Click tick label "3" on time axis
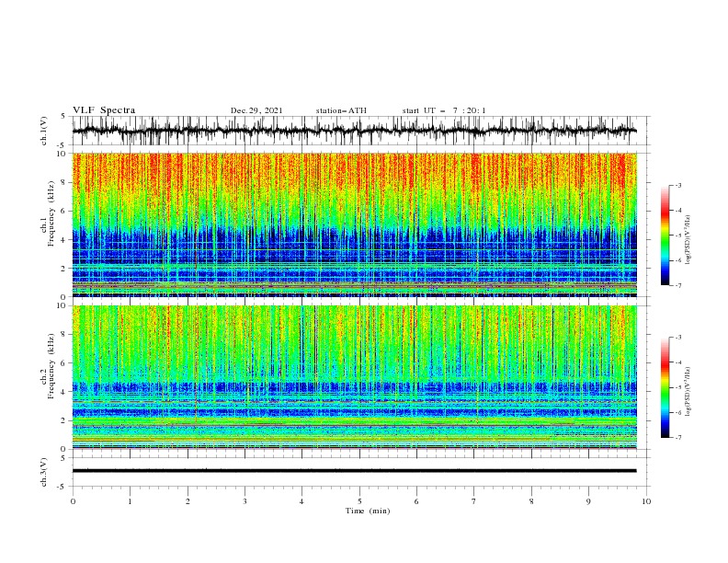 coord(245,501)
